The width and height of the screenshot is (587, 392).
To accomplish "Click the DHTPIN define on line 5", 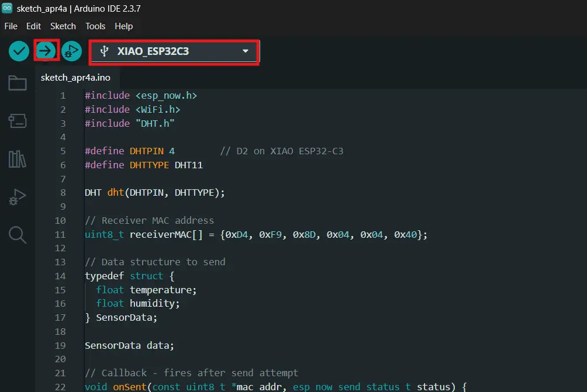I will click(x=145, y=151).
